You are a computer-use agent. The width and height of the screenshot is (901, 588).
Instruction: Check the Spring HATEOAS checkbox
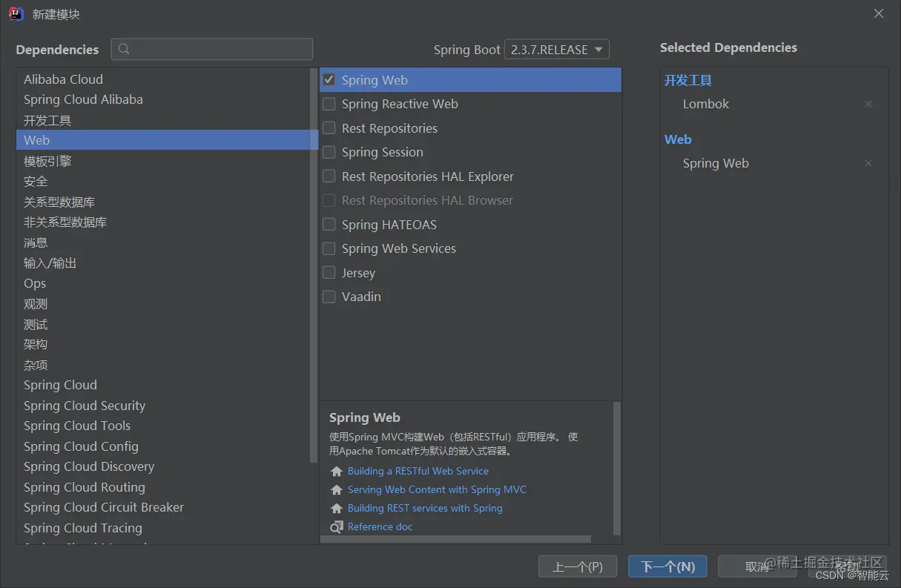329,224
